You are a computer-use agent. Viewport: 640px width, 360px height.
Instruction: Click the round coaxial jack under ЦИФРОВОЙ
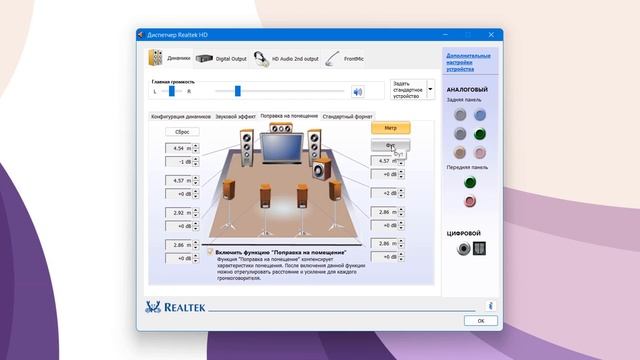[x=463, y=248]
